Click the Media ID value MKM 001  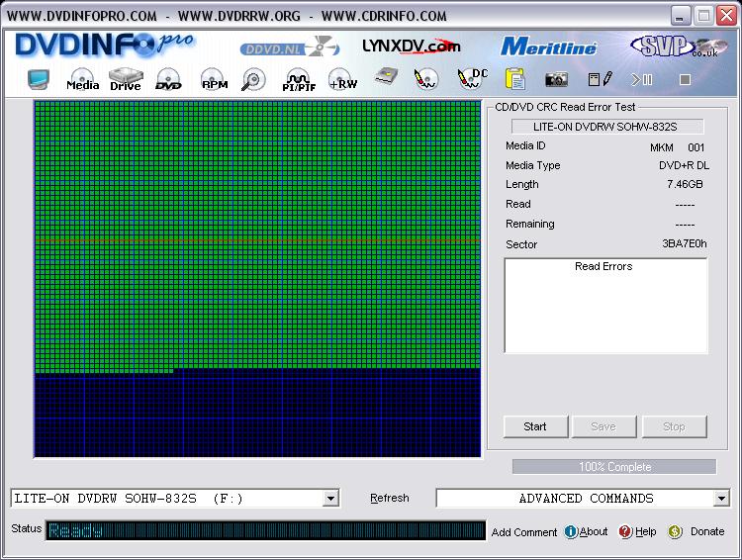pyautogui.click(x=677, y=147)
